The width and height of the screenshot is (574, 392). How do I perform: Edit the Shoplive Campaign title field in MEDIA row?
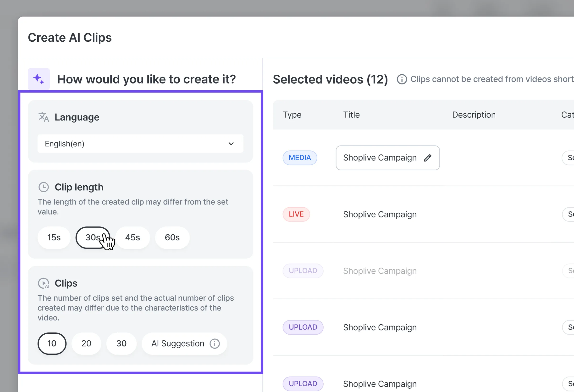point(388,158)
